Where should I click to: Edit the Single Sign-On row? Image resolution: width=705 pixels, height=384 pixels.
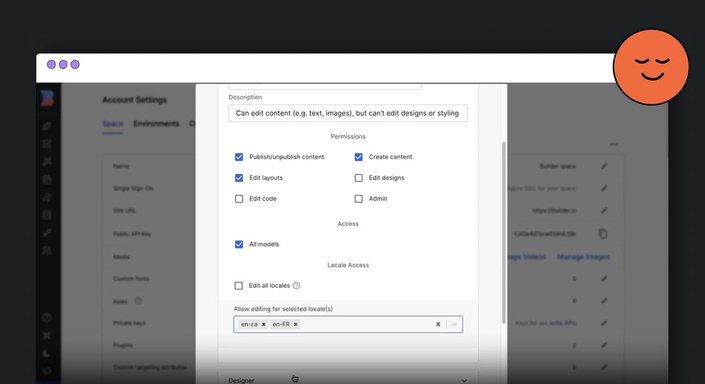(x=604, y=188)
